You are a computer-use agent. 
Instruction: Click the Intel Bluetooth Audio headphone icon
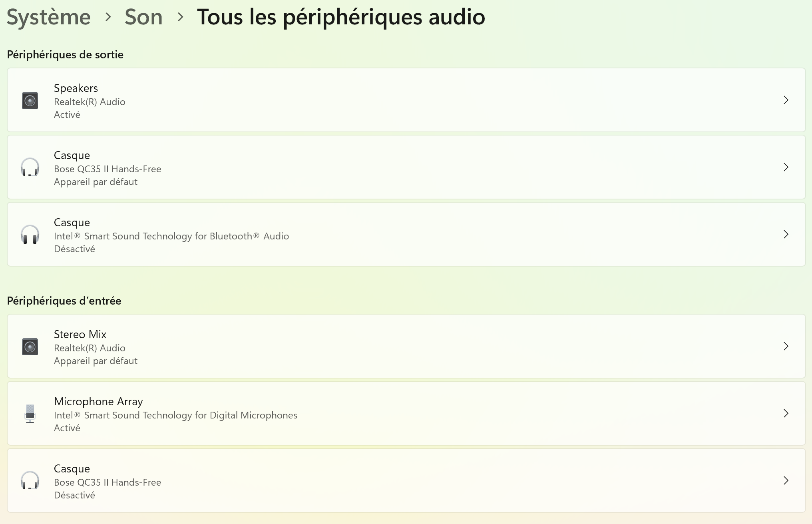tap(30, 235)
